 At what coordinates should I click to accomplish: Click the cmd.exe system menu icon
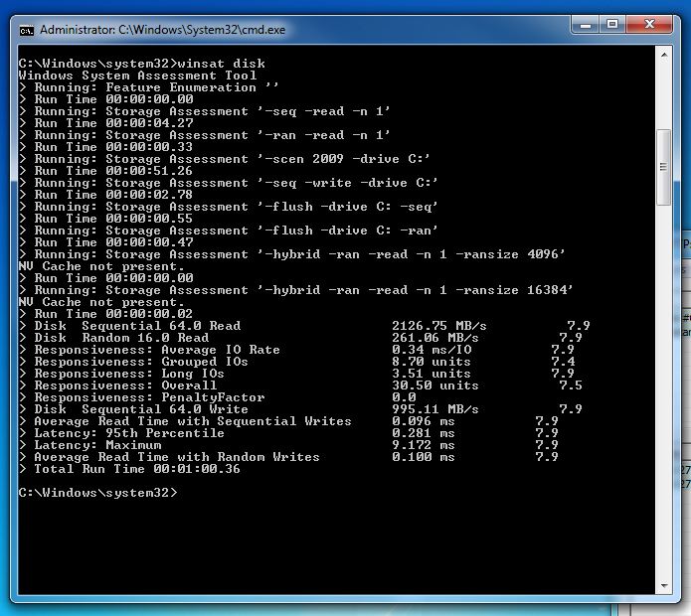pos(27,31)
